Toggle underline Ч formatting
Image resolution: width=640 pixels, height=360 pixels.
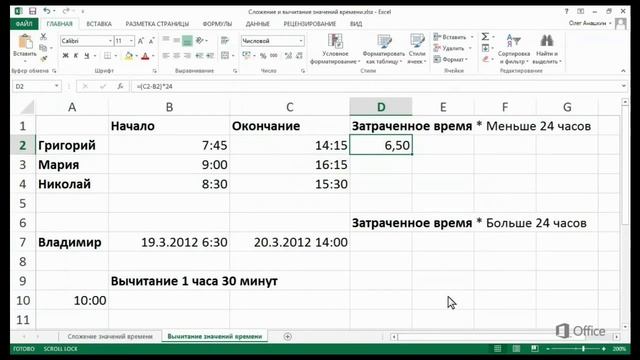coord(87,56)
